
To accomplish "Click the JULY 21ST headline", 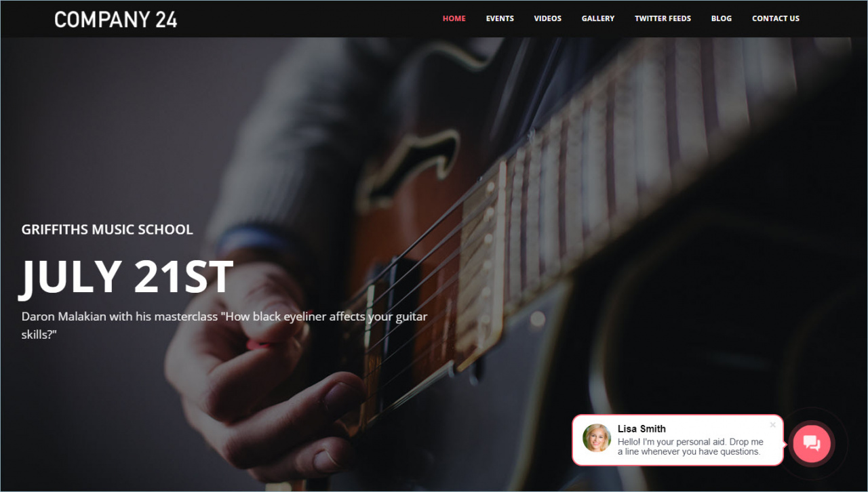I will pyautogui.click(x=127, y=276).
